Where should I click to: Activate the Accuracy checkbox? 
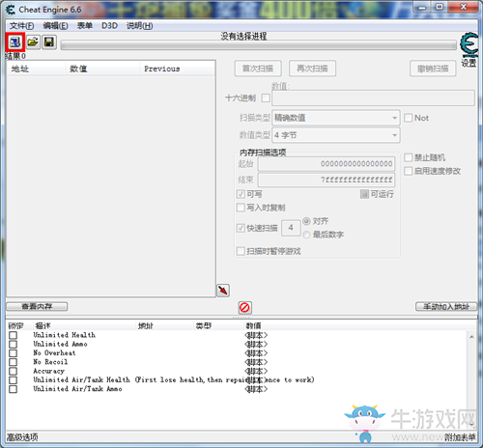14,372
